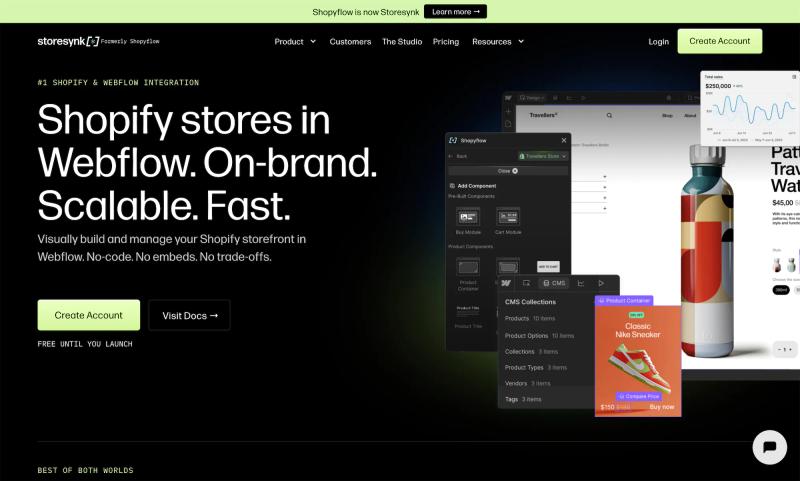
Task: Click the "$250,000" total sales value
Action: [x=718, y=86]
